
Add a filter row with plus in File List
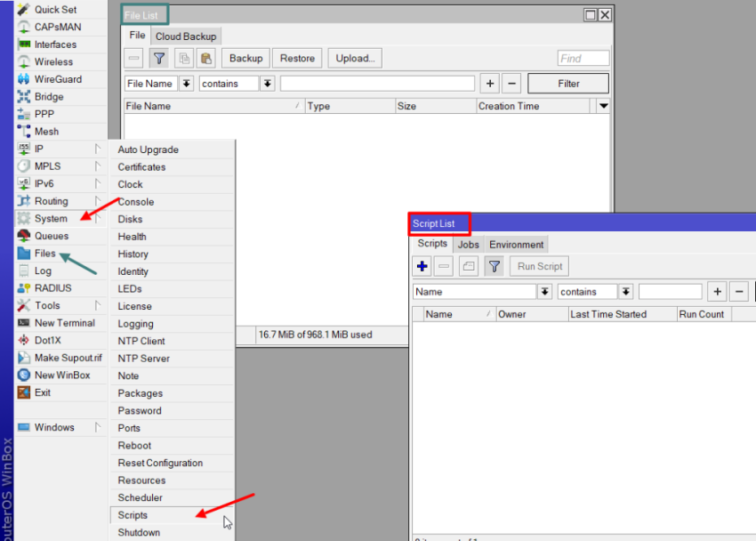click(490, 84)
